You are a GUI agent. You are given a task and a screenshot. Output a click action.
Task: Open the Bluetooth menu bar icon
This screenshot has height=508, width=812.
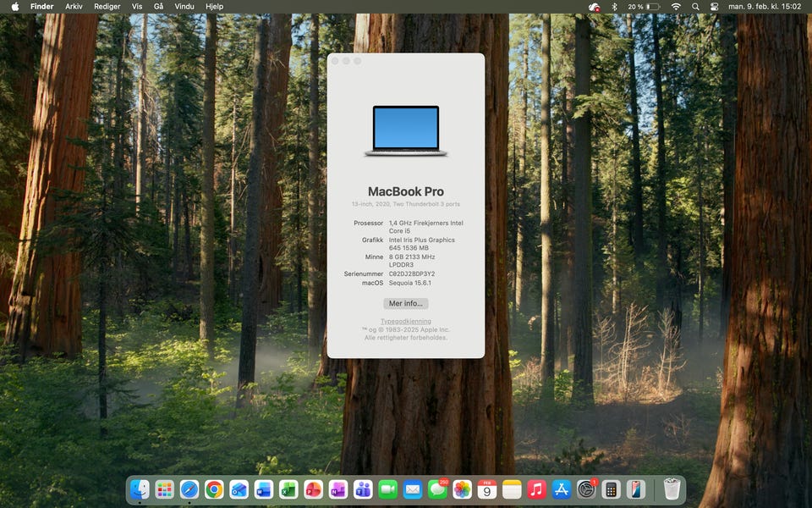[x=614, y=7]
